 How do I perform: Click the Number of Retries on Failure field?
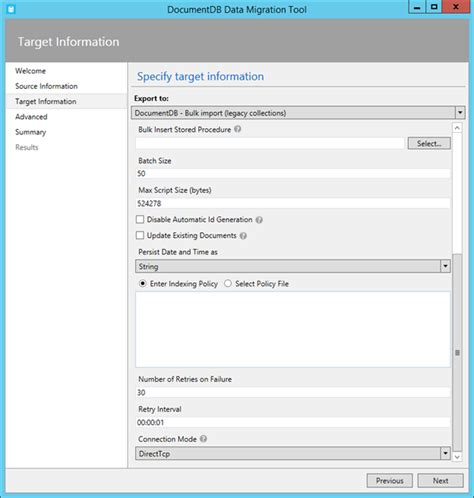click(293, 392)
